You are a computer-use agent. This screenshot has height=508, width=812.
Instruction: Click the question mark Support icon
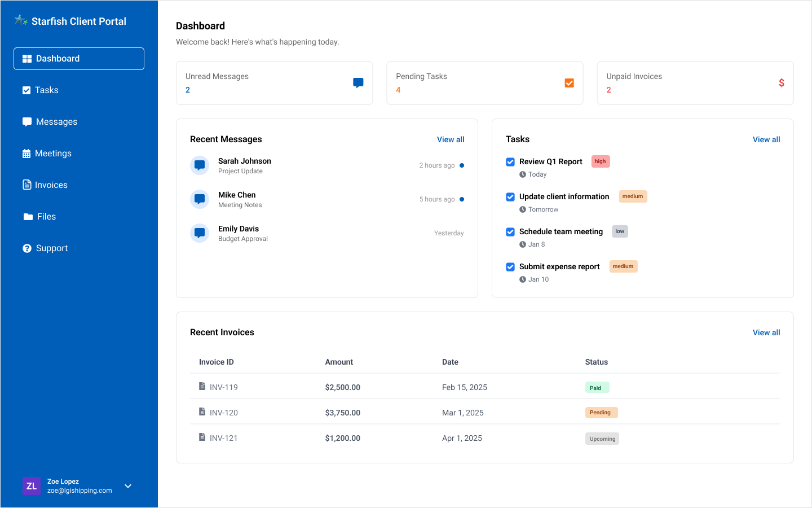pos(27,248)
